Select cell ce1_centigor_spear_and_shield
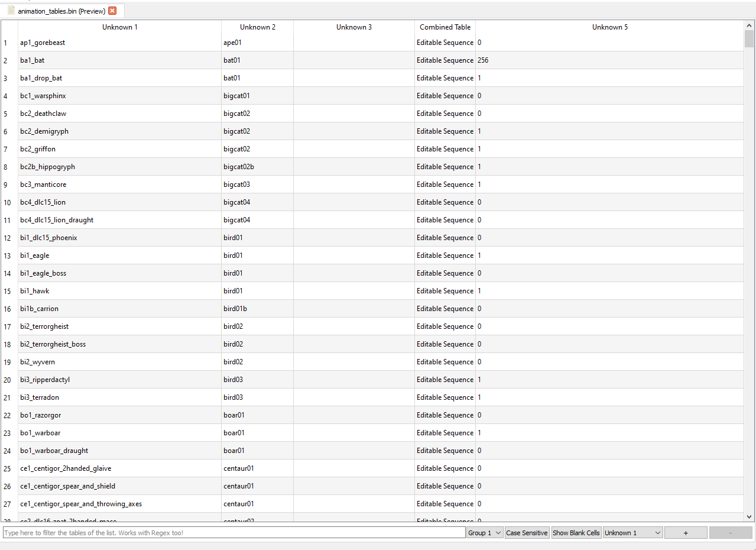 pos(120,486)
